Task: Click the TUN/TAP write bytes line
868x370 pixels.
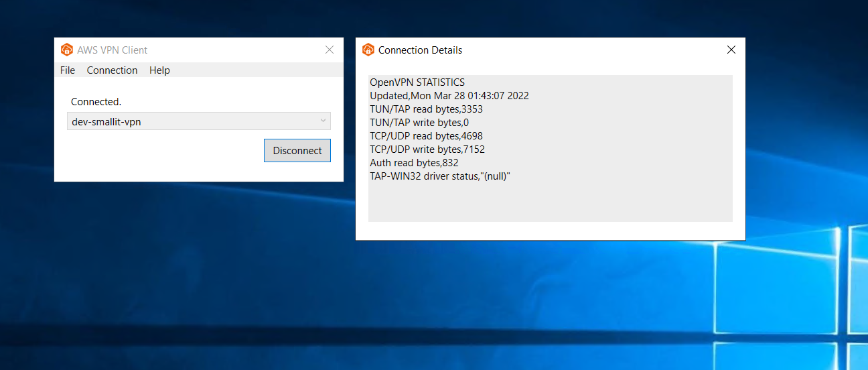Action: coord(419,123)
